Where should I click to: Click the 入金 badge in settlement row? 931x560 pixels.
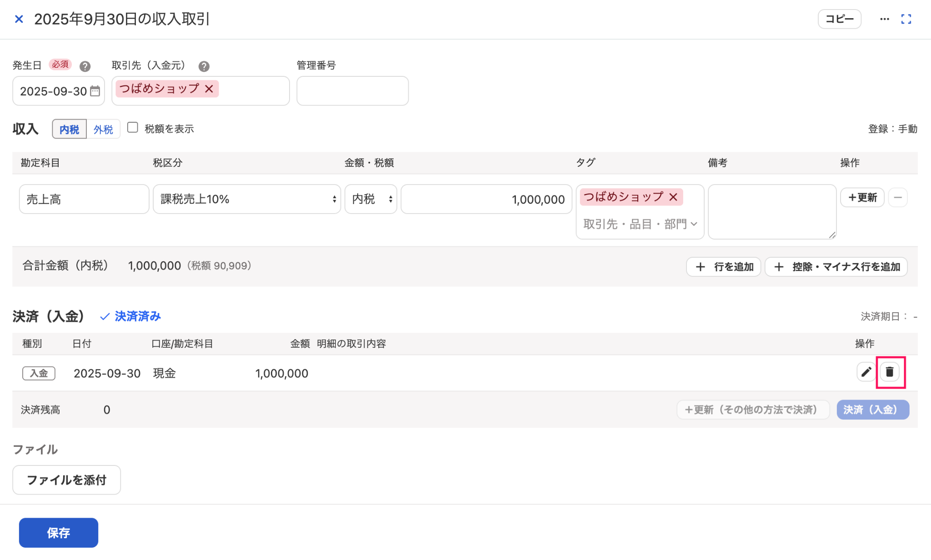coord(39,373)
